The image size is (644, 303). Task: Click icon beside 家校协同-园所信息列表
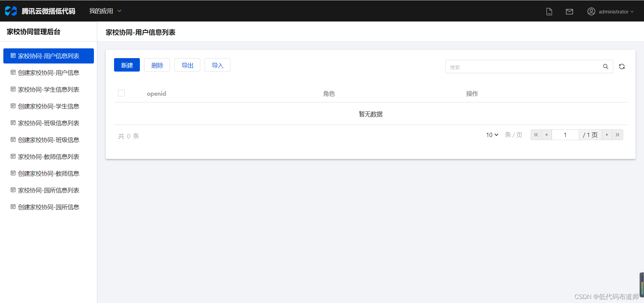click(x=13, y=190)
